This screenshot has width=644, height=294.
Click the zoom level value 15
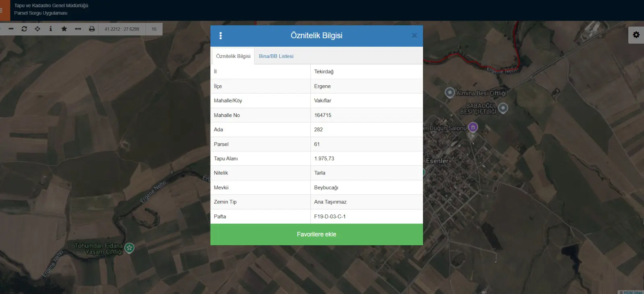[154, 29]
